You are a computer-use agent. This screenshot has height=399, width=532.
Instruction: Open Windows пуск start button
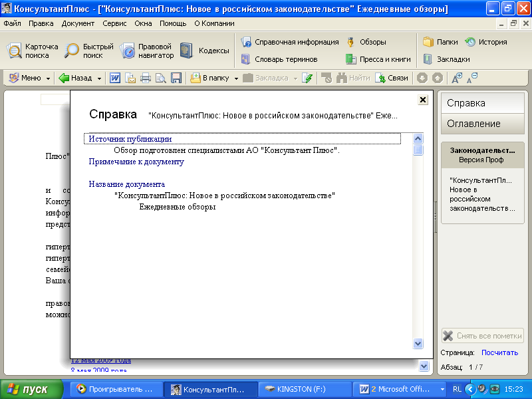pos(31,390)
